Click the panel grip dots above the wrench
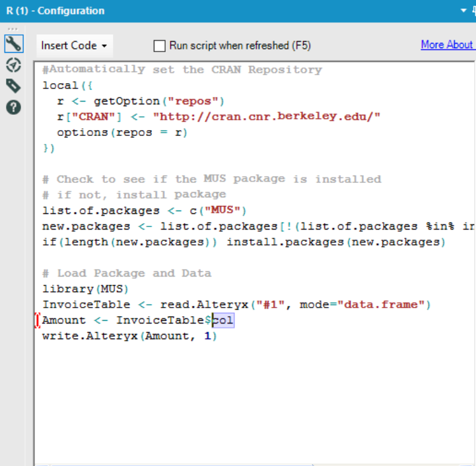 13,29
